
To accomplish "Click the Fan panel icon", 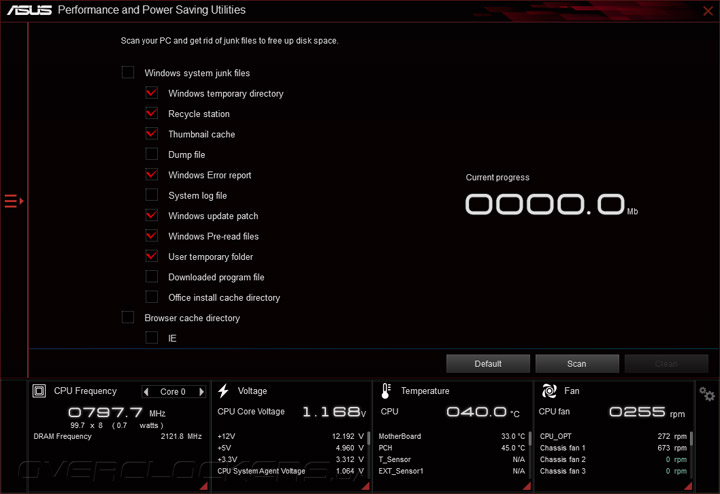I will click(x=549, y=391).
